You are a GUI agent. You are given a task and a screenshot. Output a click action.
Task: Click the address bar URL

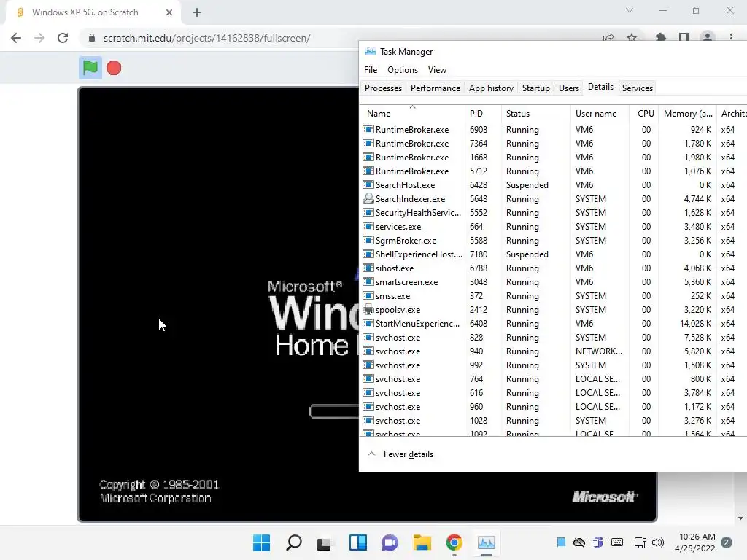[x=206, y=38]
